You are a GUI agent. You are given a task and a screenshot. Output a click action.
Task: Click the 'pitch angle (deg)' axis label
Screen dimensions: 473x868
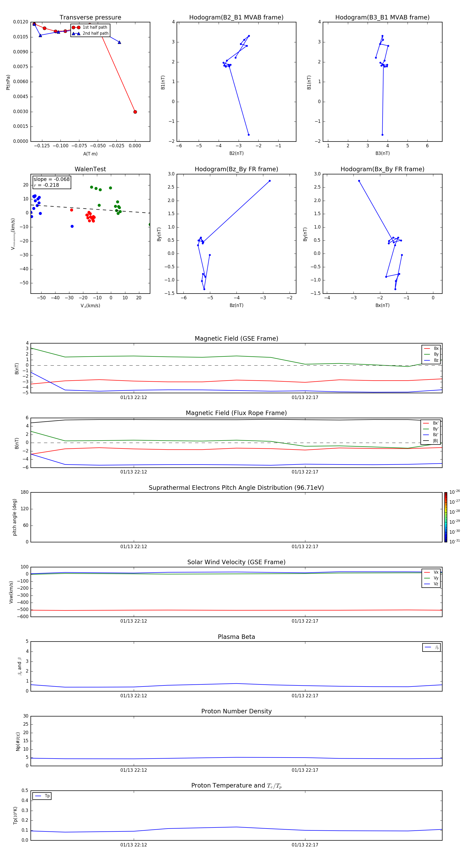click(14, 517)
